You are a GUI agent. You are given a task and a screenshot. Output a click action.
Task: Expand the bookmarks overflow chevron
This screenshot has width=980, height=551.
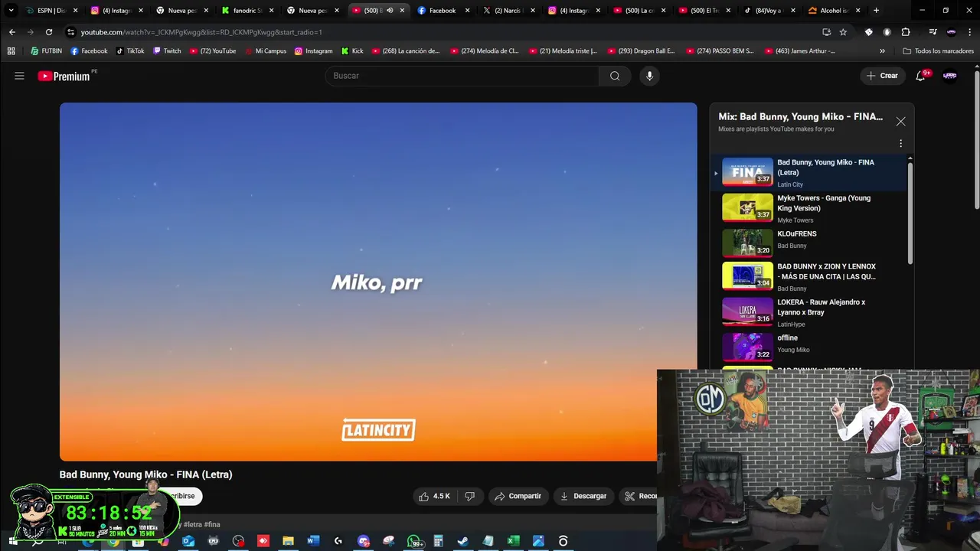(x=882, y=51)
